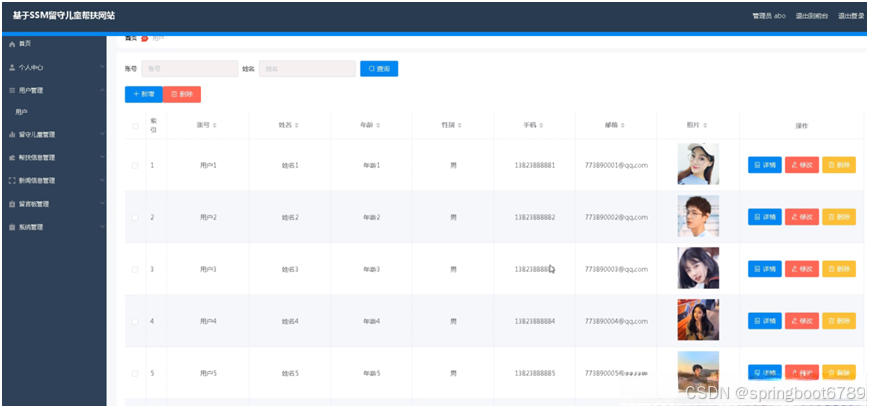869x408 pixels.
Task: Expand 新闻信息管理 menu chevron
Action: tap(102, 181)
